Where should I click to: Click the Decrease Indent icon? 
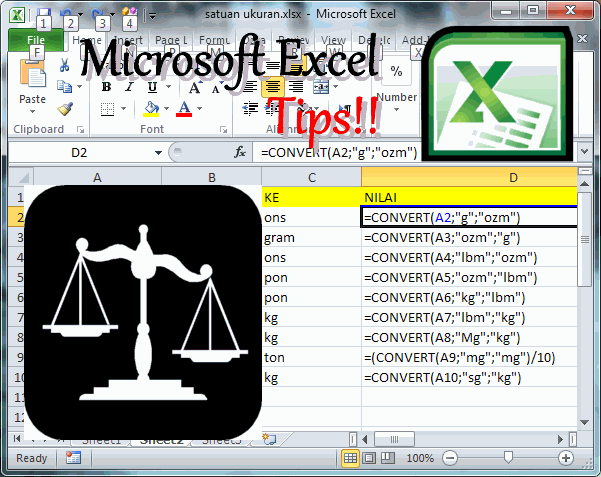click(x=250, y=109)
